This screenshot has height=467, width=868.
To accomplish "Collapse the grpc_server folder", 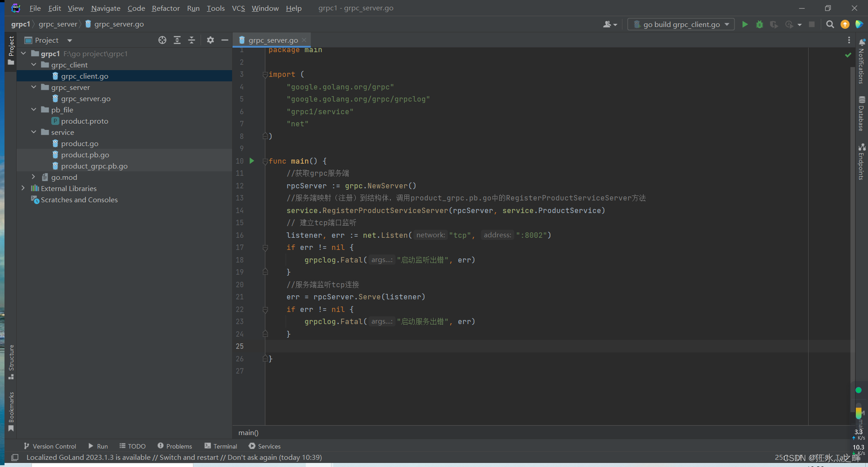I will coord(34,87).
